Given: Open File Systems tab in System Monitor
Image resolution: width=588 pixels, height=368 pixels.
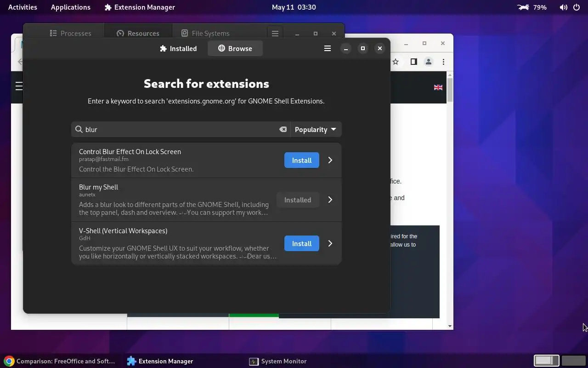Looking at the screenshot, I should tap(205, 33).
